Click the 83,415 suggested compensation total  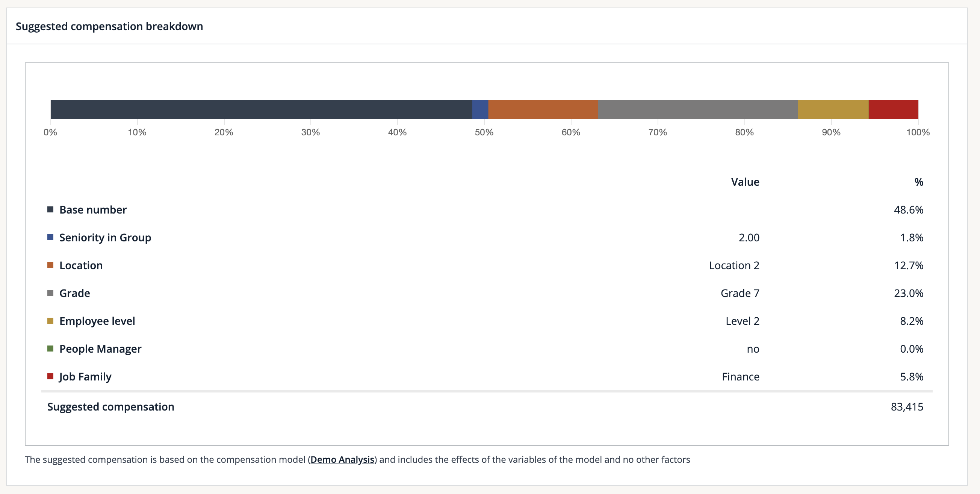[907, 406]
